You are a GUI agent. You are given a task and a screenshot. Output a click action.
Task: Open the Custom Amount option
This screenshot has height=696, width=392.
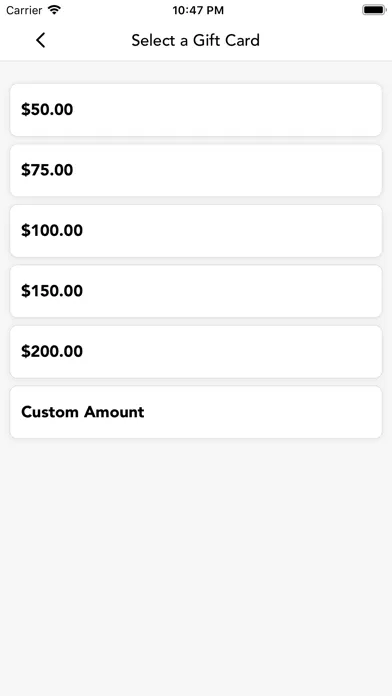[x=196, y=412]
